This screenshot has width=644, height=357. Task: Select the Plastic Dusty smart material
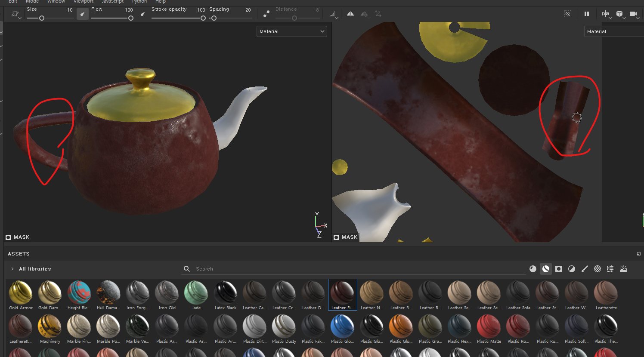[284, 329]
